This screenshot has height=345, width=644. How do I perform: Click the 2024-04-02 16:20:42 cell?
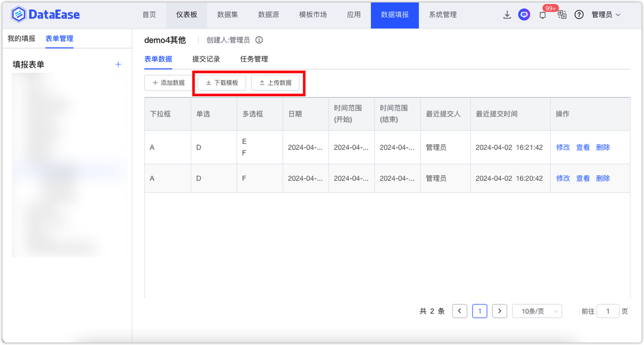pyautogui.click(x=509, y=178)
